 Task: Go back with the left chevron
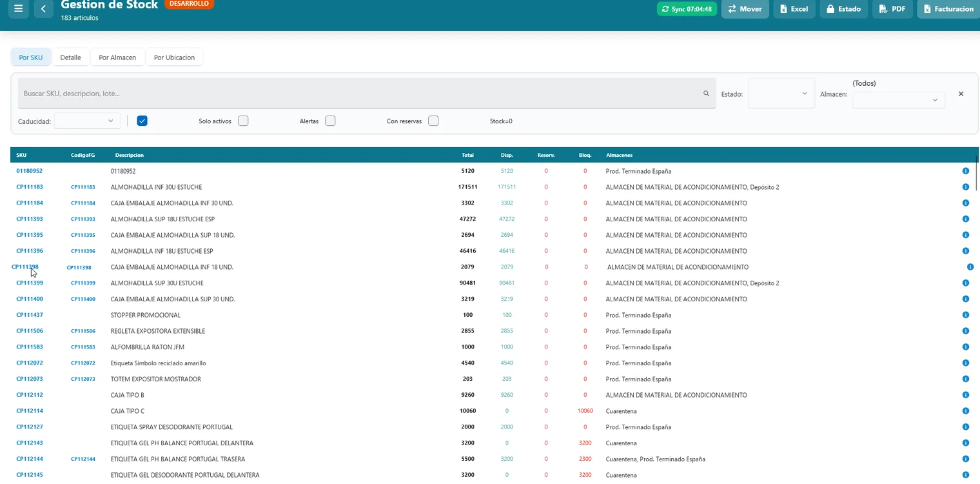[x=43, y=9]
